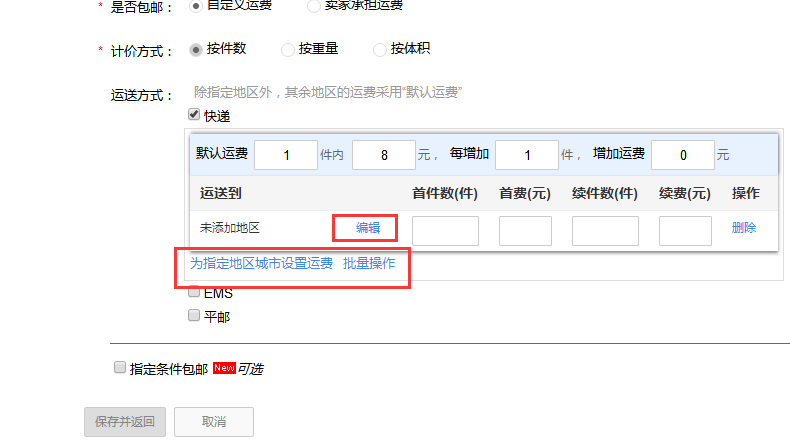Enable the 平邮 shipping checkbox
The height and width of the screenshot is (440, 790).
coord(194,315)
